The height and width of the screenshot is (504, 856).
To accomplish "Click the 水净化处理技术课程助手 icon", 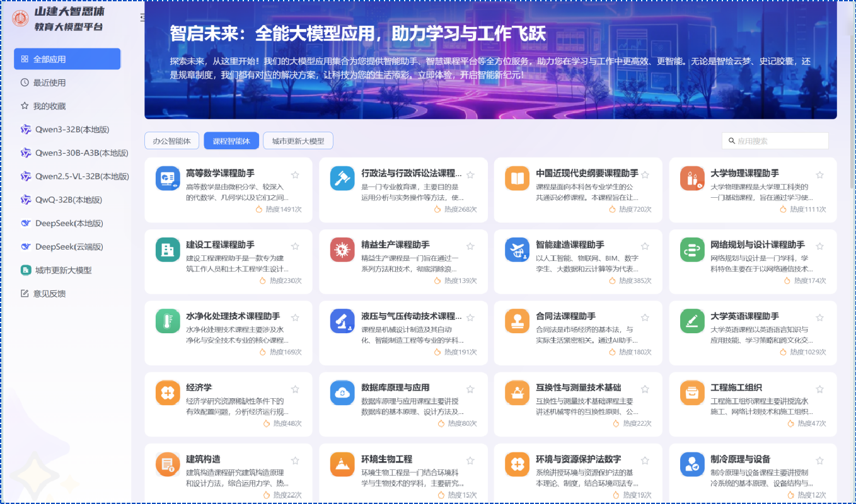I will point(168,321).
